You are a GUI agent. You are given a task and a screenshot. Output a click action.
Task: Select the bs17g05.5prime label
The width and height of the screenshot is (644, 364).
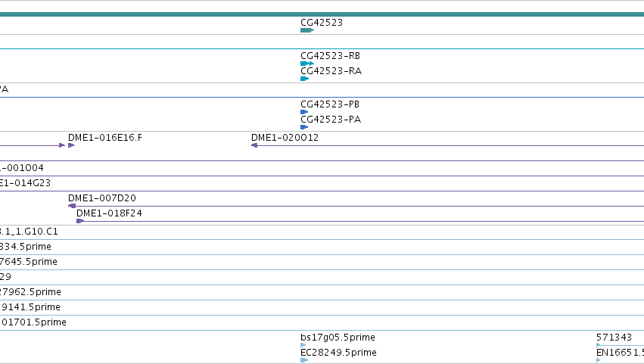(338, 338)
